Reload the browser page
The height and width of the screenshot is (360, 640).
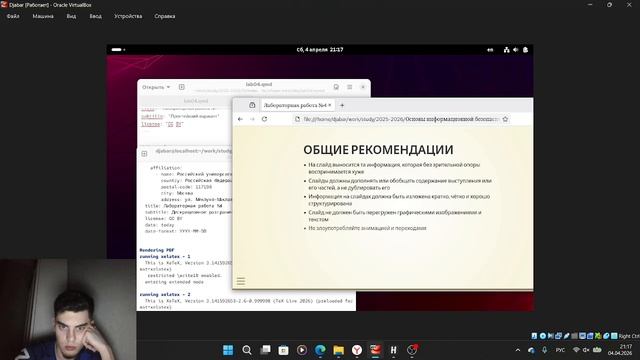264,119
